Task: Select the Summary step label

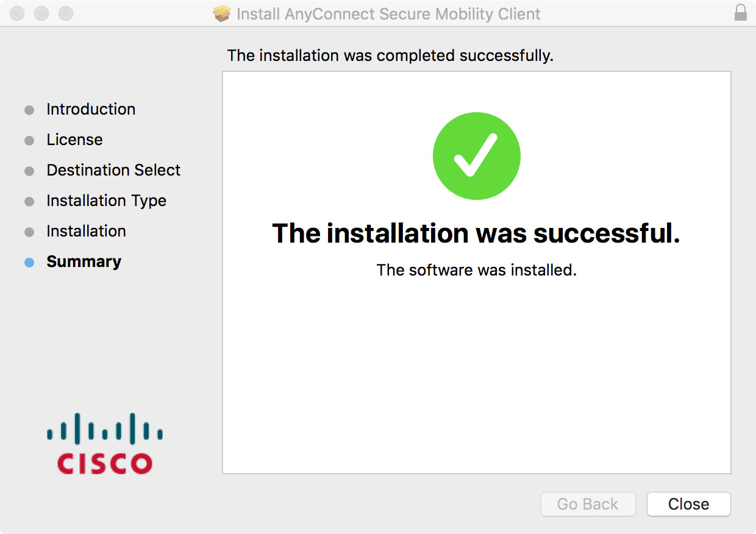Action: coord(84,262)
